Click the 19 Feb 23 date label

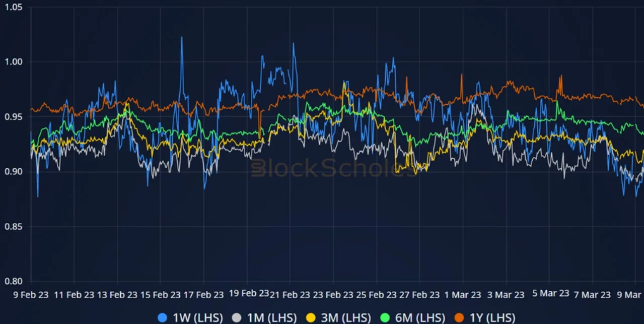tap(249, 293)
